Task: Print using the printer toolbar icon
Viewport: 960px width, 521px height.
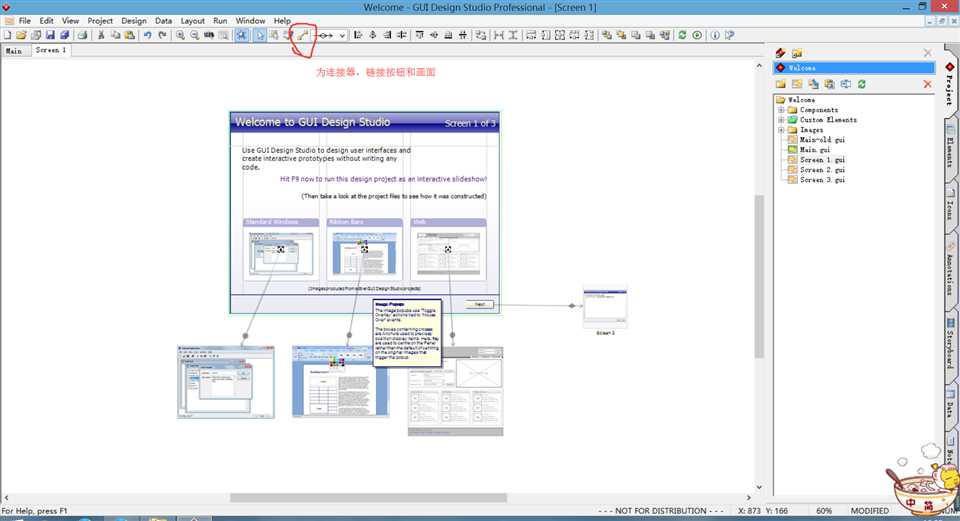Action: point(82,36)
